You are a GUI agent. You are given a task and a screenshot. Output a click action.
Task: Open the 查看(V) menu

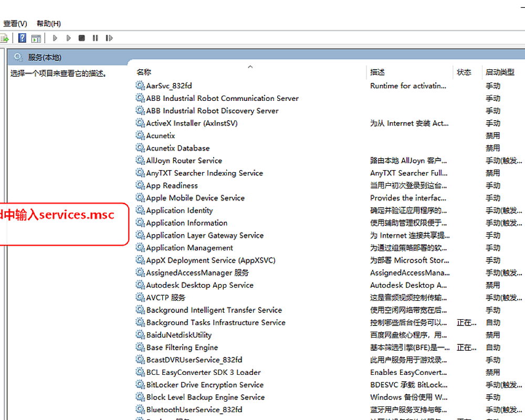coord(15,24)
